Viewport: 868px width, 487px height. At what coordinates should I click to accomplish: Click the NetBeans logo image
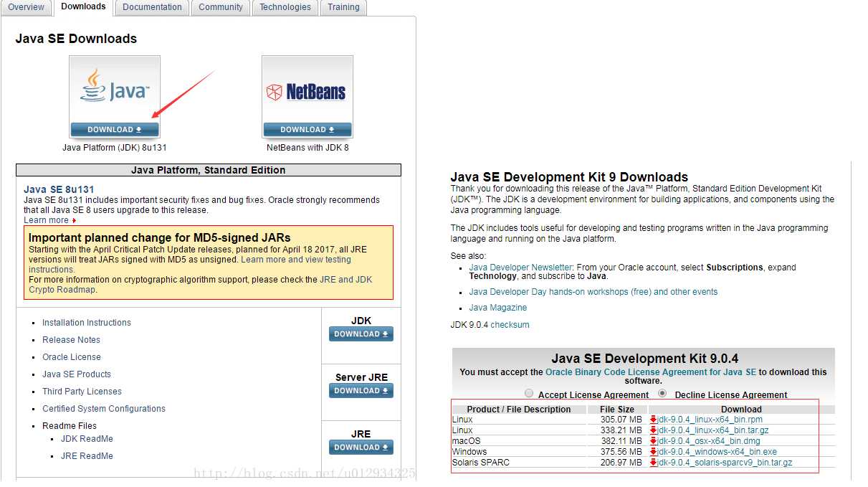click(307, 90)
